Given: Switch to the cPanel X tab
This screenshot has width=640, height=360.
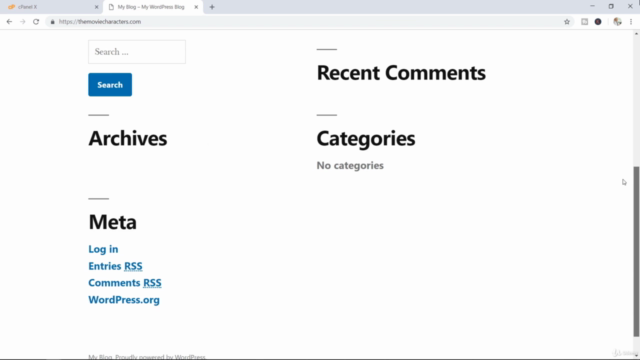Looking at the screenshot, I should 53,7.
